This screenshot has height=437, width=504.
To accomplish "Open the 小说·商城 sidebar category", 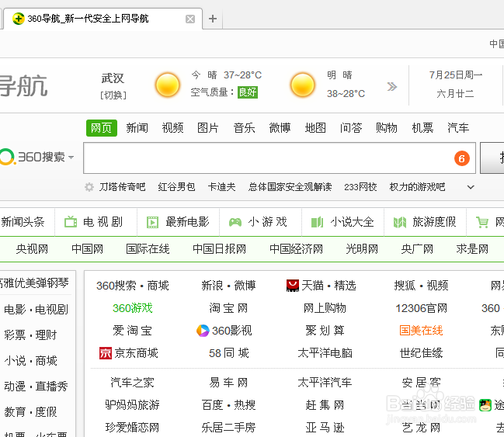I will (30, 361).
